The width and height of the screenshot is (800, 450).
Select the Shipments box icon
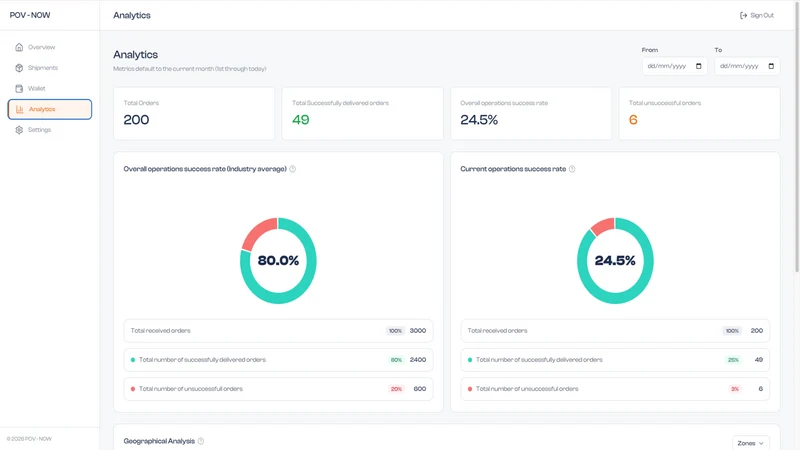click(x=19, y=68)
